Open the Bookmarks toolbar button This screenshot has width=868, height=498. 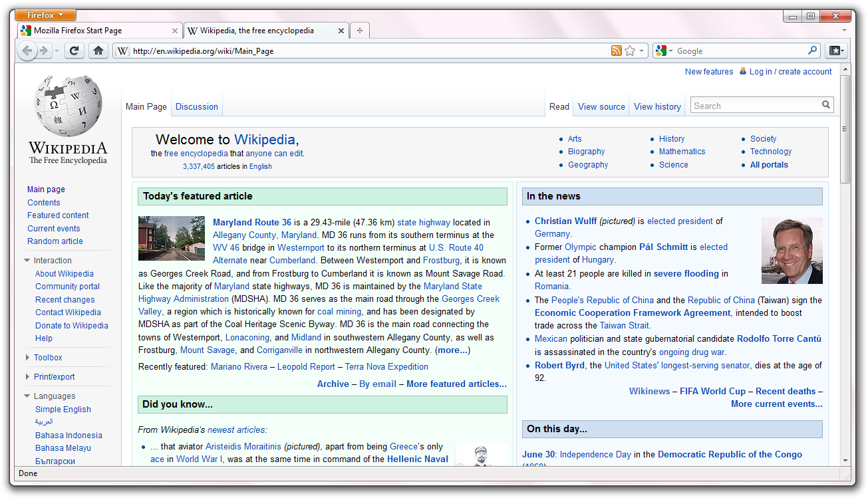click(836, 51)
